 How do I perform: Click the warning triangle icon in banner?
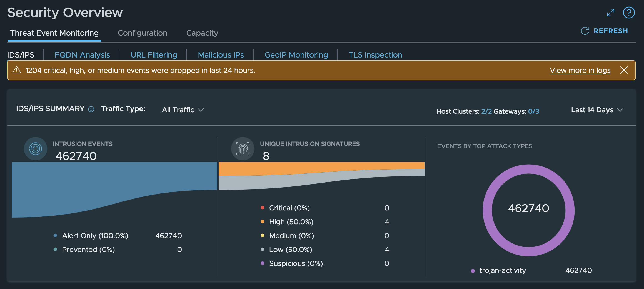pos(17,70)
